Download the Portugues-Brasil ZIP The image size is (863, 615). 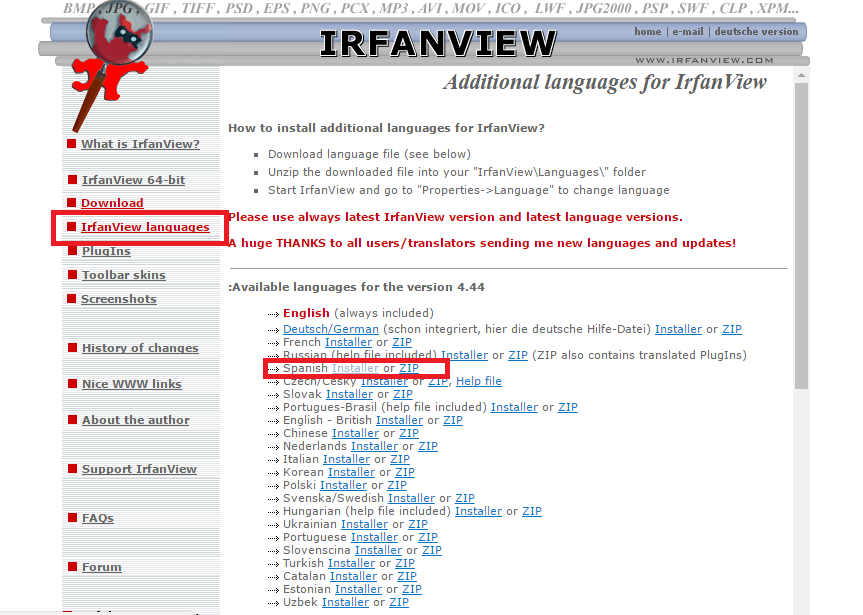pos(568,407)
